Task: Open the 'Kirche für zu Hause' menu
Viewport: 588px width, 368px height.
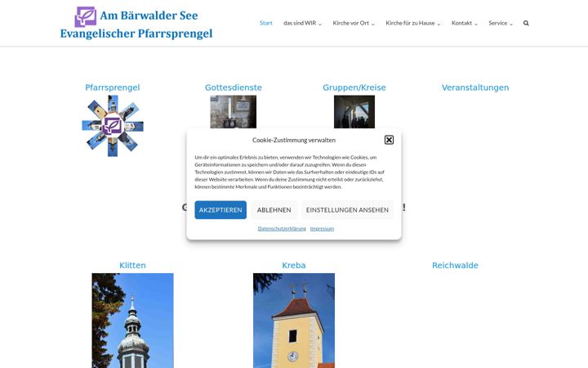Action: pos(410,23)
